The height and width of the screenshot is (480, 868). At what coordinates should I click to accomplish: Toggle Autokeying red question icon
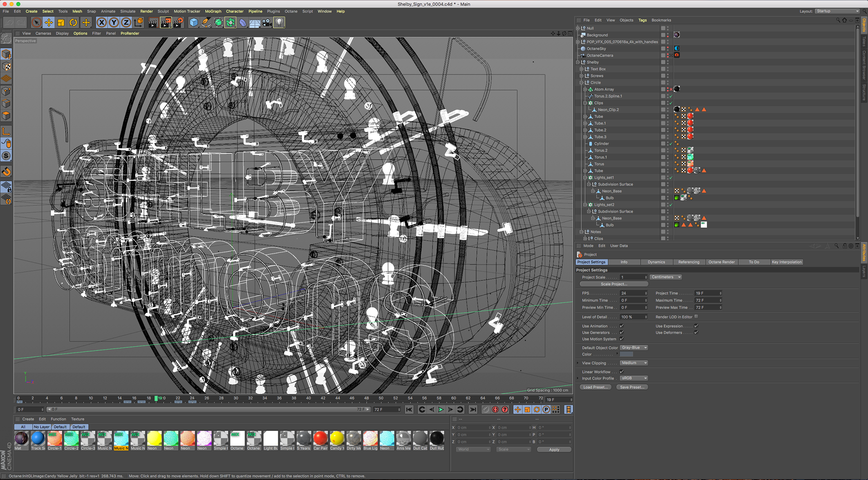[x=505, y=409]
